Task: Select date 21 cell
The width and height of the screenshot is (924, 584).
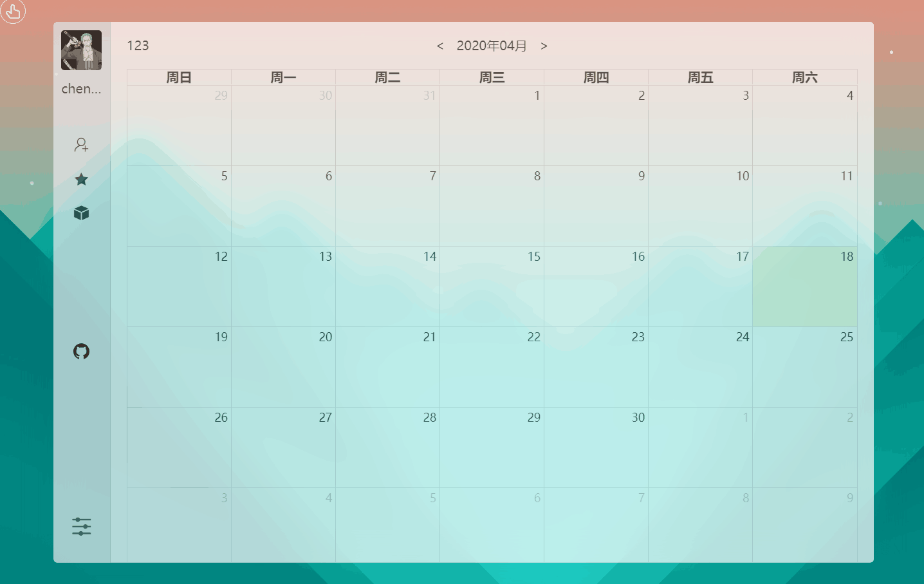Action: tap(387, 367)
